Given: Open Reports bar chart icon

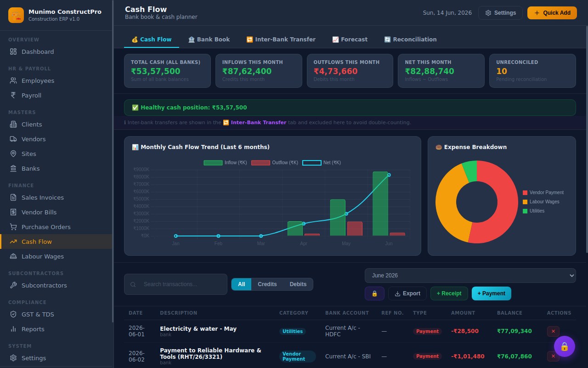Looking at the screenshot, I should (13, 329).
